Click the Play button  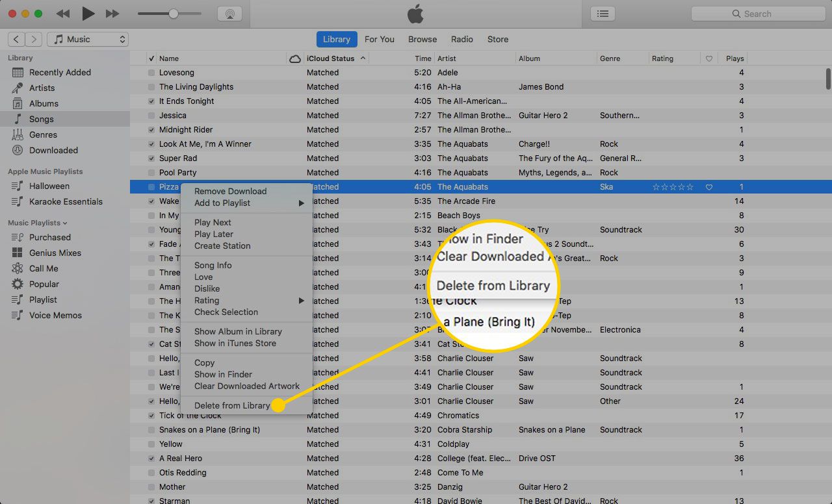(x=88, y=14)
